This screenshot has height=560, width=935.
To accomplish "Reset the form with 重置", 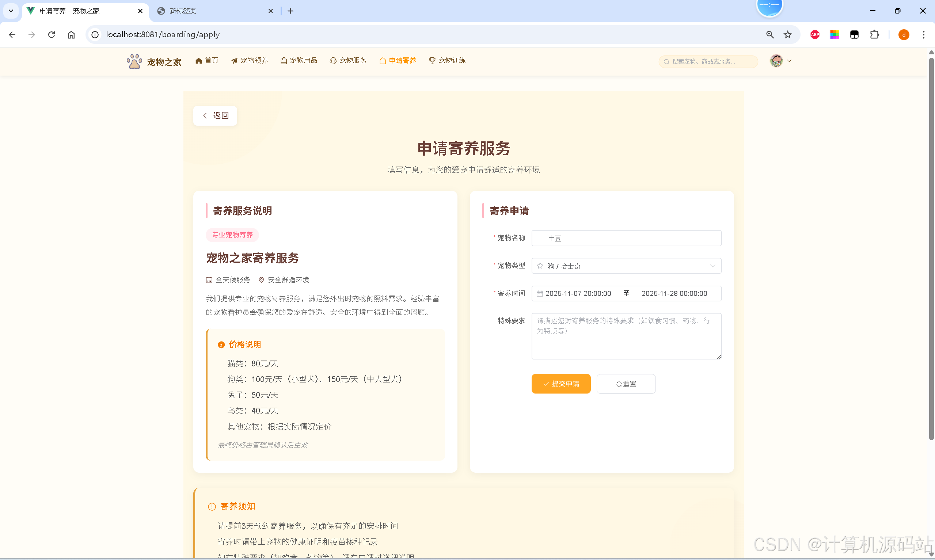I will (x=626, y=384).
